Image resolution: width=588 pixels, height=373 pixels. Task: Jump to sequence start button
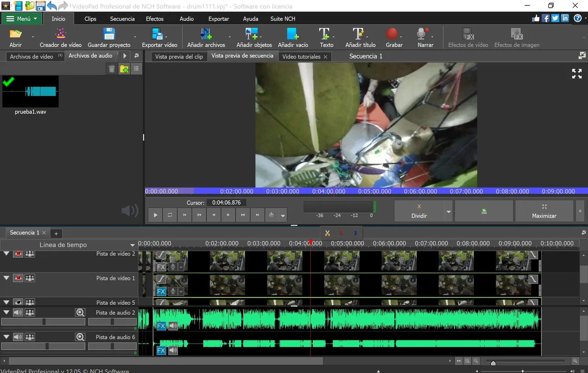(185, 215)
